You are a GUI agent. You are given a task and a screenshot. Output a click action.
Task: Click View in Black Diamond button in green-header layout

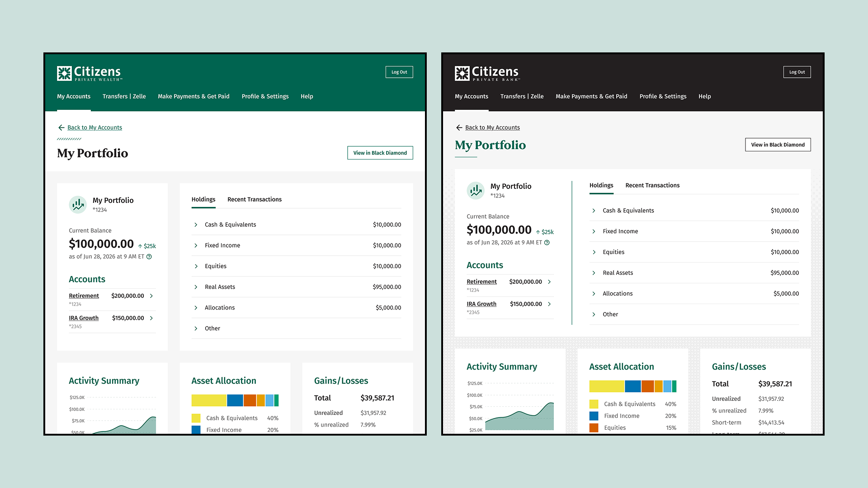pos(380,153)
